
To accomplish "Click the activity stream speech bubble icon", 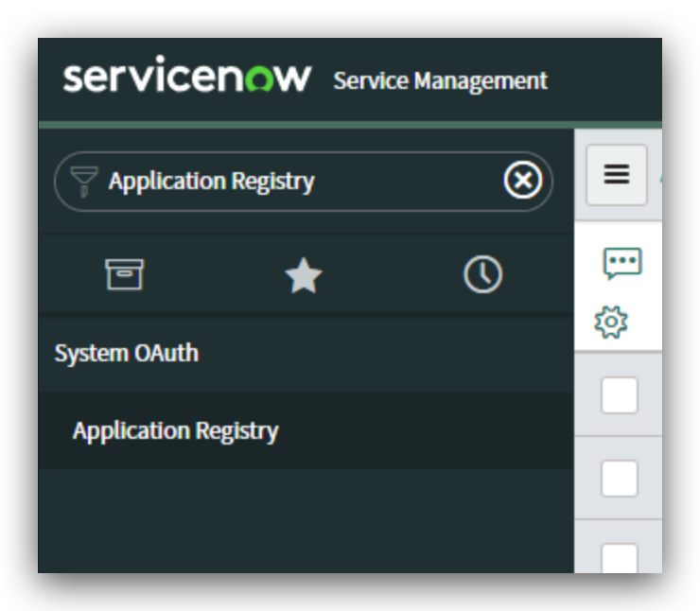I will click(x=622, y=263).
